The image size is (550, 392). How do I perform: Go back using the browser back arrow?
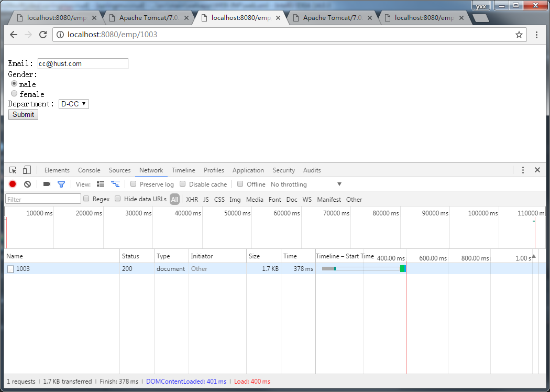coord(13,35)
